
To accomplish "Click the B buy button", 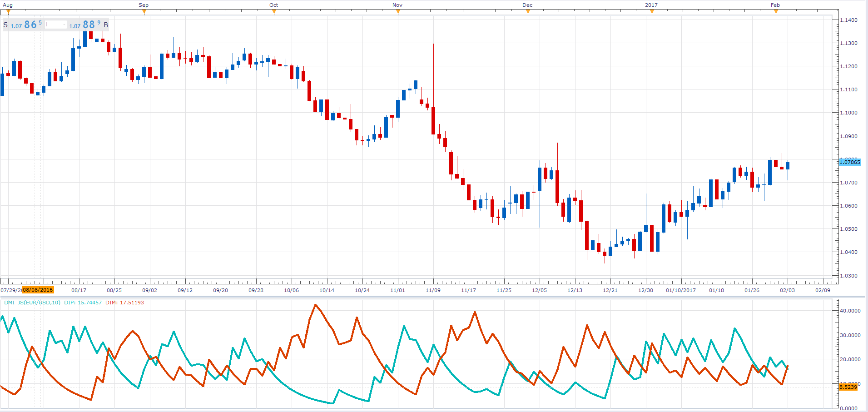I will (106, 25).
